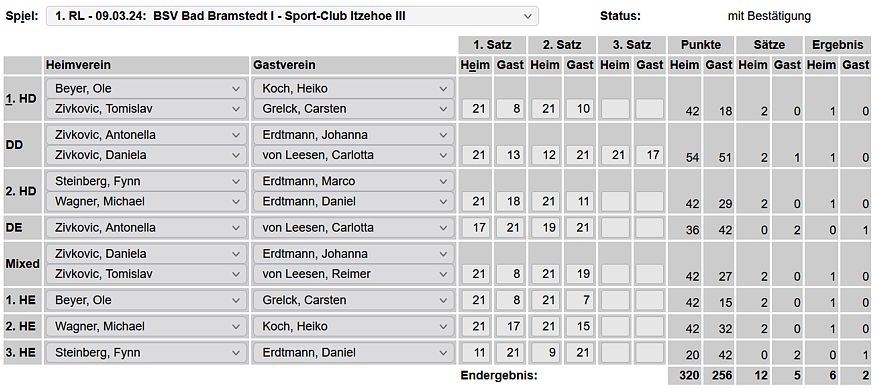
Task: Open the Beyer, Ole dropdown in 1. HD
Action: (146, 88)
